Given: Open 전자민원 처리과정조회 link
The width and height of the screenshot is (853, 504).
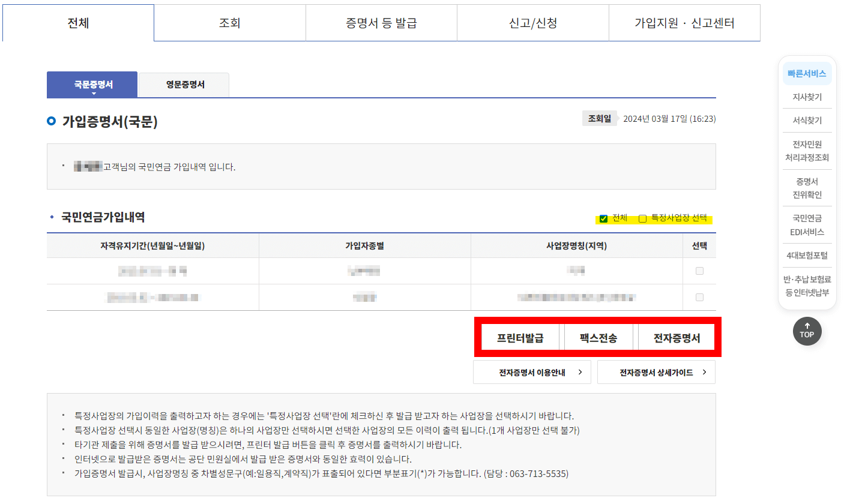Looking at the screenshot, I should pyautogui.click(x=807, y=151).
